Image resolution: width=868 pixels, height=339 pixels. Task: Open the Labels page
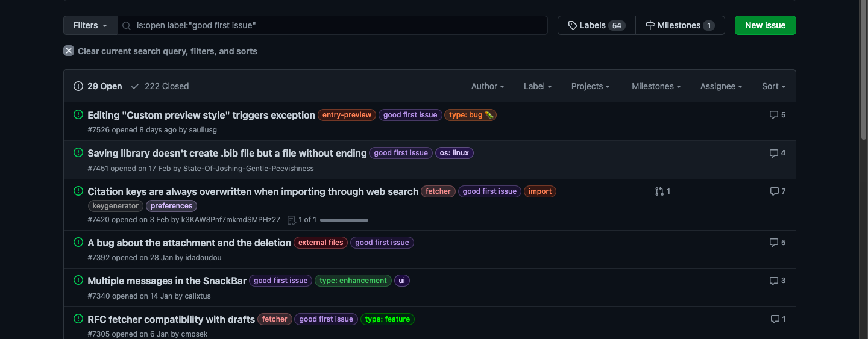click(x=596, y=25)
